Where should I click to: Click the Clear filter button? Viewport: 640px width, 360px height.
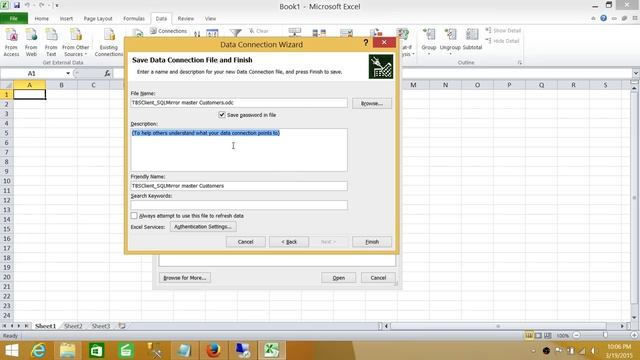pyautogui.click(x=258, y=31)
